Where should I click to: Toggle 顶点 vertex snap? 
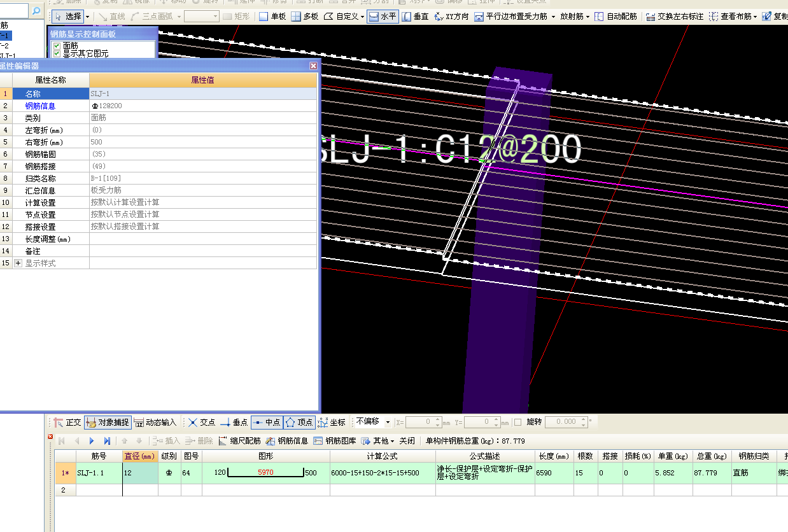299,422
